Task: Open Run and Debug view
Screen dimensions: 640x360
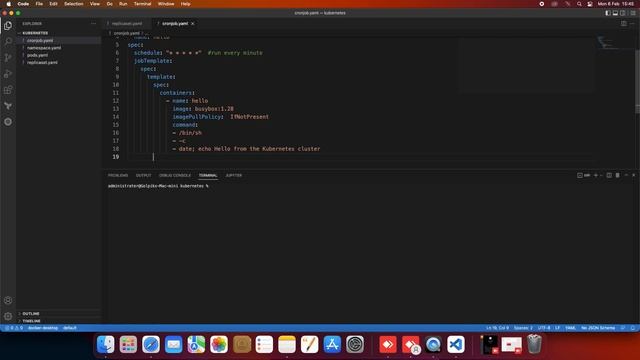Action: coord(8,74)
